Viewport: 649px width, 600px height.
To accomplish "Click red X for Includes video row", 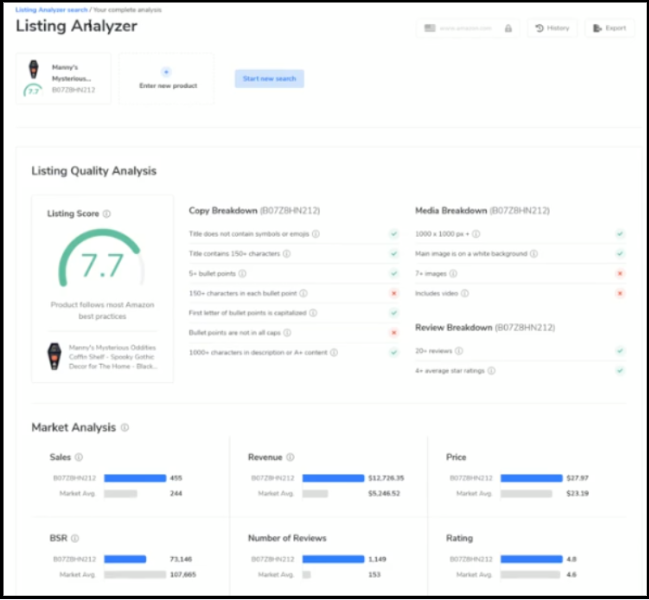I will pos(620,293).
